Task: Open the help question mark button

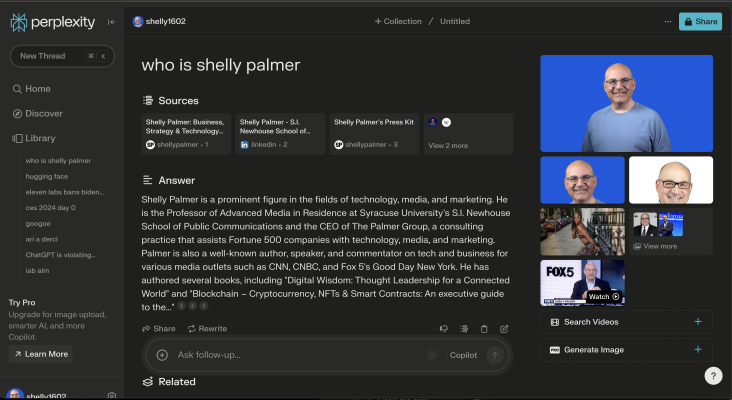Action: pos(712,376)
